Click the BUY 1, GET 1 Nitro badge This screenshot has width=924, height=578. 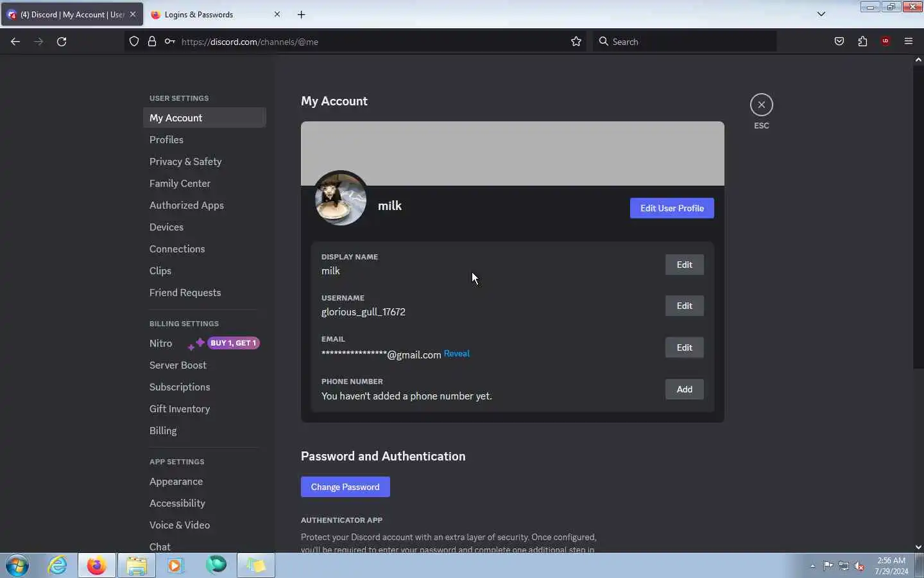234,343
